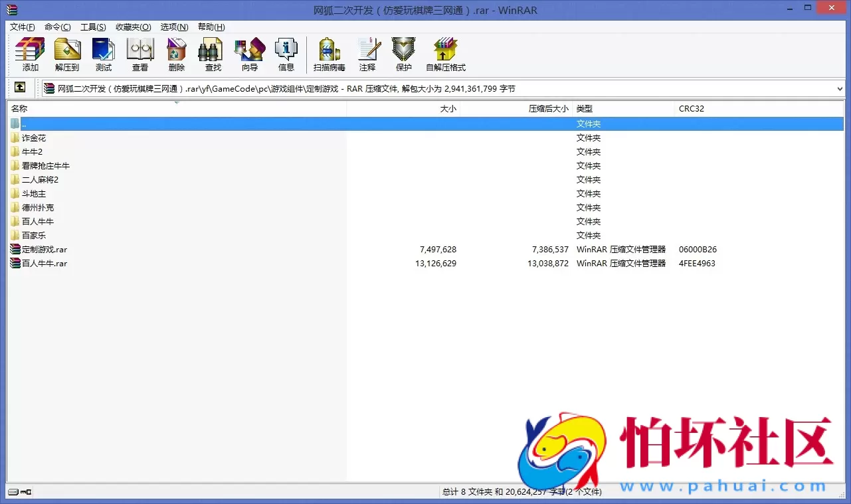
Task: Open the 斗地主 folder
Action: pyautogui.click(x=33, y=193)
